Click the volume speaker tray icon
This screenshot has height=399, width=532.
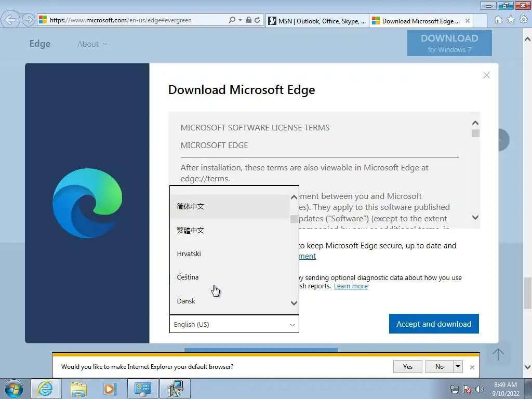[479, 389]
